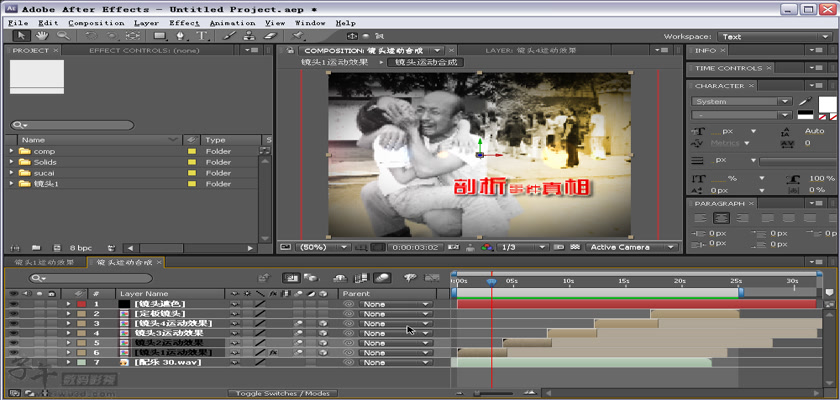The width and height of the screenshot is (840, 400).
Task: Expand the comp folder in Project panel
Action: pos(12,151)
